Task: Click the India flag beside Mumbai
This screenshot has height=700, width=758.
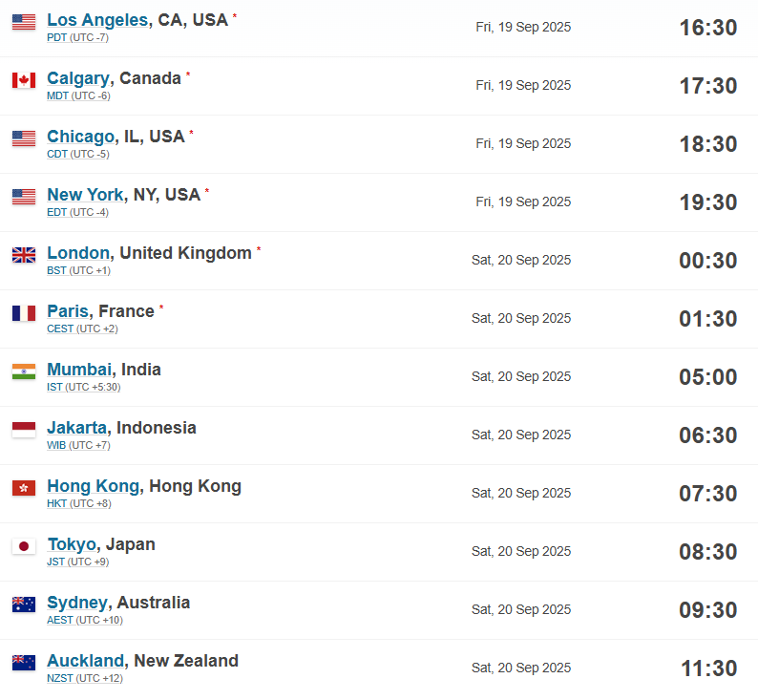Action: coord(24,371)
